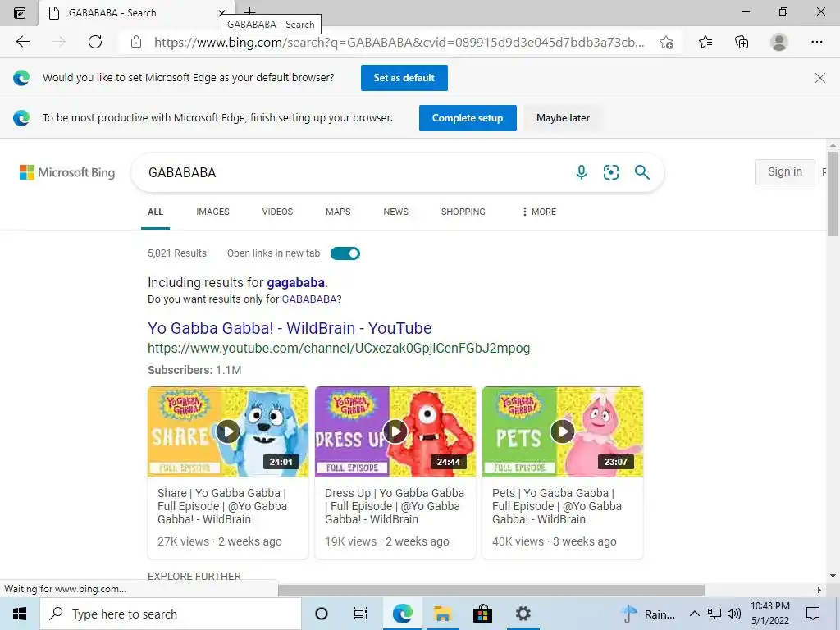The height and width of the screenshot is (630, 840).
Task: Switch to the MAPS tab
Action: click(338, 212)
